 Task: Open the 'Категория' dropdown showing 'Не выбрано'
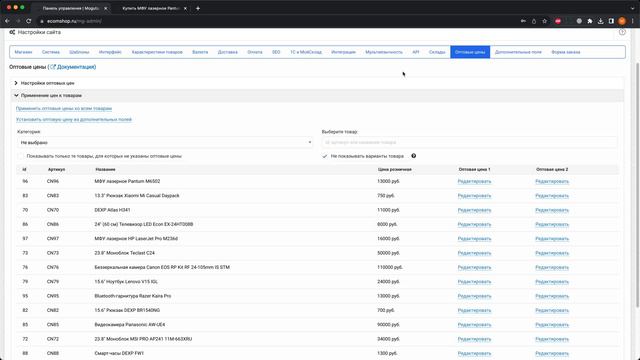[x=165, y=142]
